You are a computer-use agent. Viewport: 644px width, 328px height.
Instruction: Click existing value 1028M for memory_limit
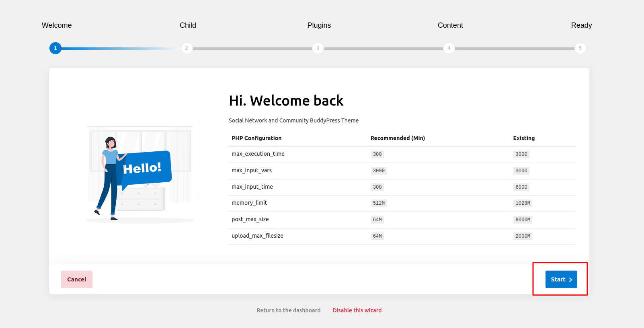coord(523,203)
